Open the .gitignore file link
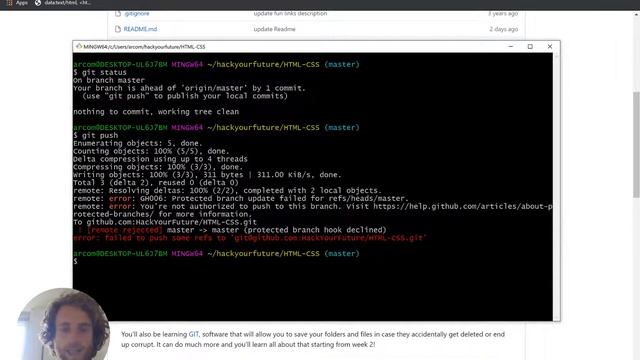The width and height of the screenshot is (640, 360). (x=137, y=13)
